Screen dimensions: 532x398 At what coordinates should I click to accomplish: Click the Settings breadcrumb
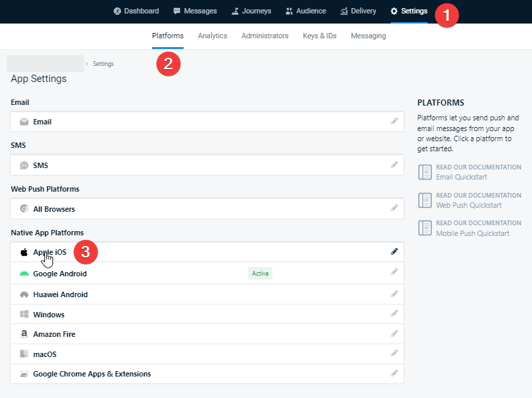(103, 64)
